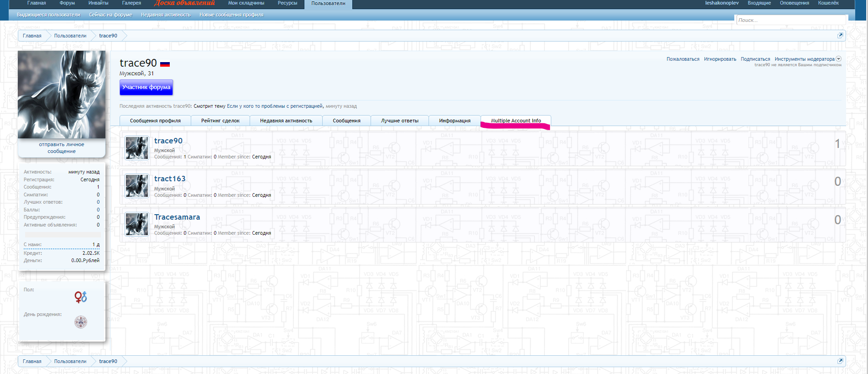The width and height of the screenshot is (868, 374).
Task: Open the Tracesamara username link
Action: [177, 217]
